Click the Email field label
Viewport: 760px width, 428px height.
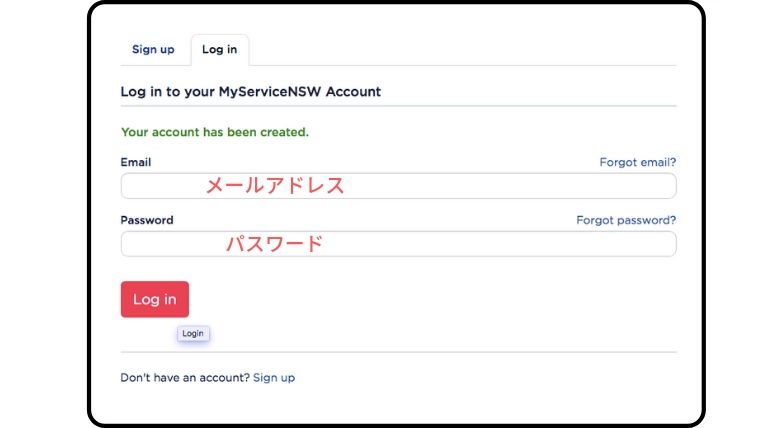pos(136,162)
